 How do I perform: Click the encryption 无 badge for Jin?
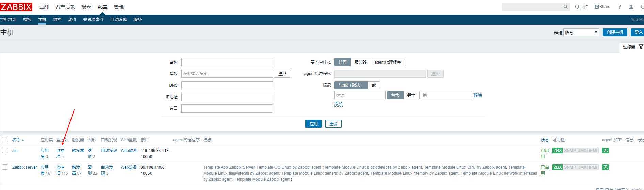click(x=605, y=151)
